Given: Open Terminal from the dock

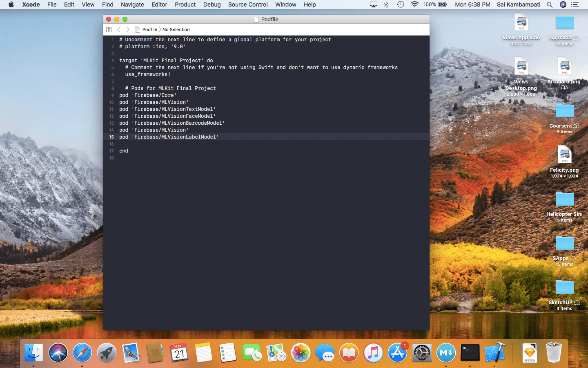Looking at the screenshot, I should (470, 352).
